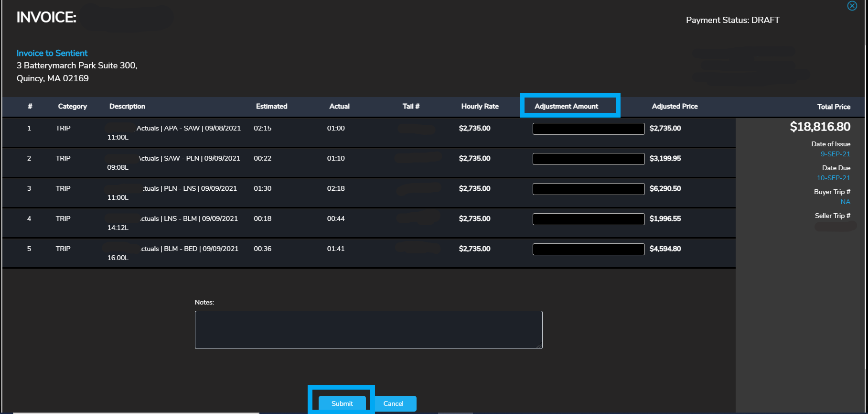The image size is (868, 414).
Task: Click the Adjusted Price column header
Action: tap(675, 106)
